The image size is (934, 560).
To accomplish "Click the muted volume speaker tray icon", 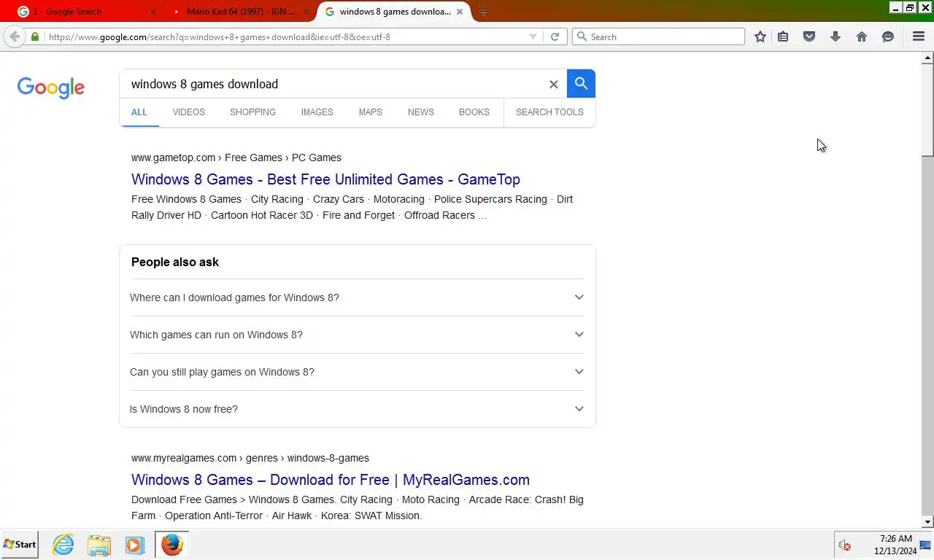I will pyautogui.click(x=845, y=545).
